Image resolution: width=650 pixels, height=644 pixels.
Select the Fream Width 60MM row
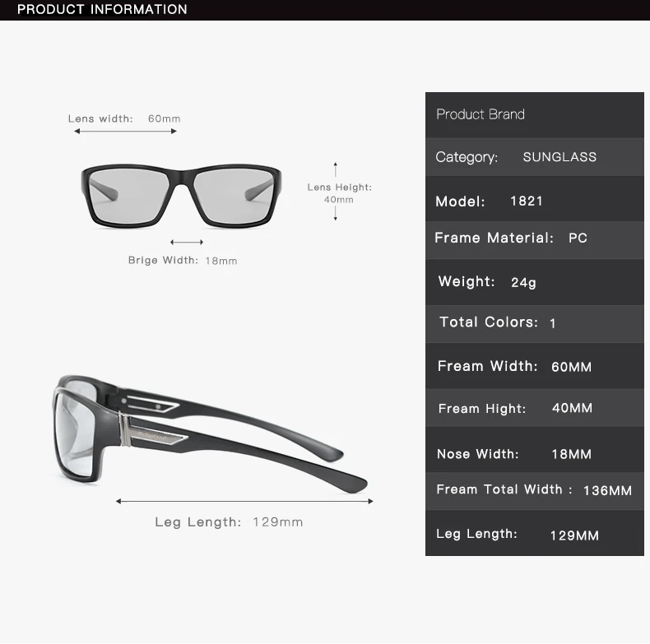coord(534,366)
